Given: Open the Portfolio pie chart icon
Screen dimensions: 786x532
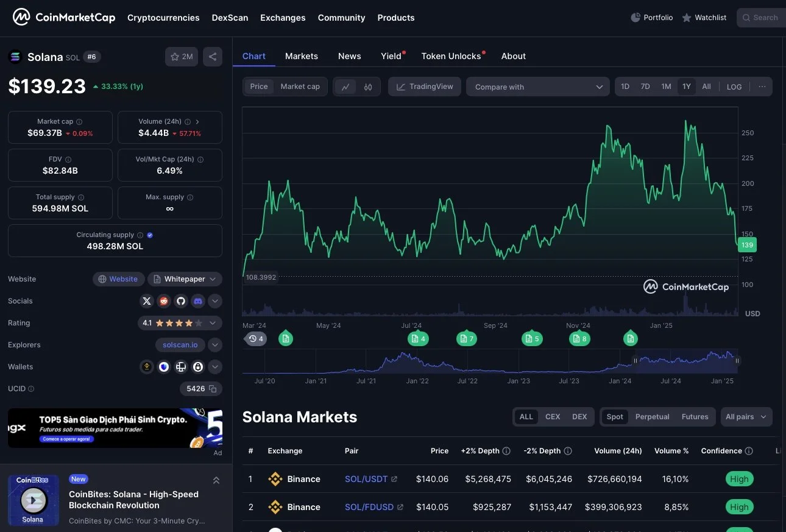Looking at the screenshot, I should 636,18.
